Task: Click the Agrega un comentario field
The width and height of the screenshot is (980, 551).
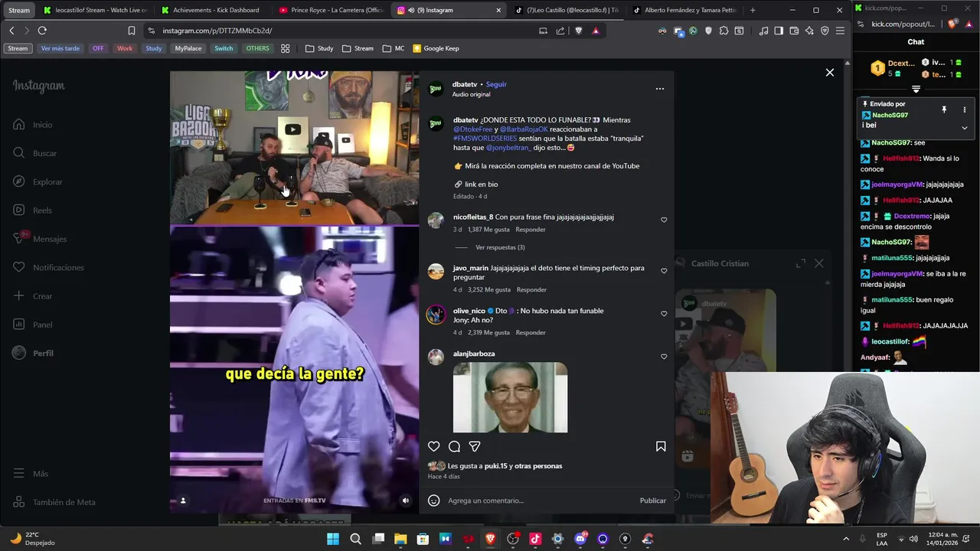Action: click(x=539, y=500)
